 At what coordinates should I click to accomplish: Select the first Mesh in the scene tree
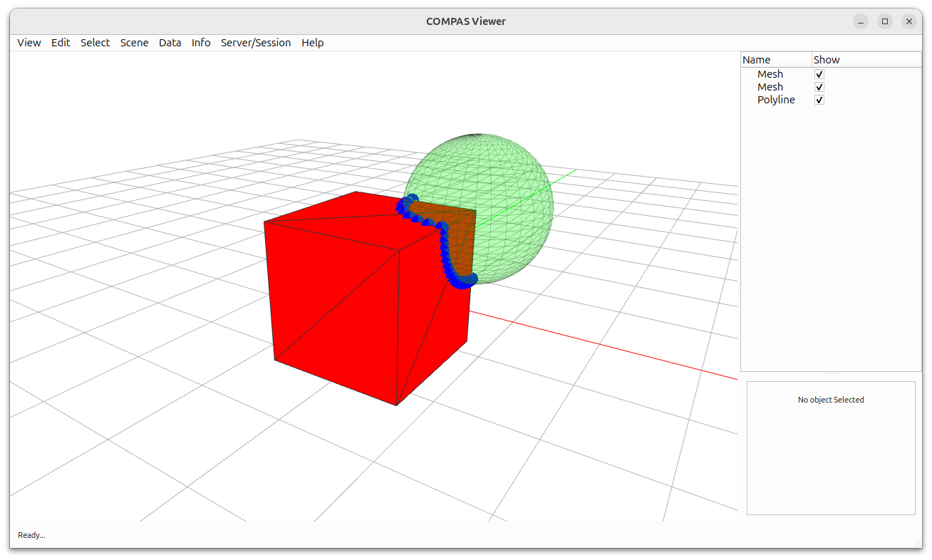pos(770,73)
